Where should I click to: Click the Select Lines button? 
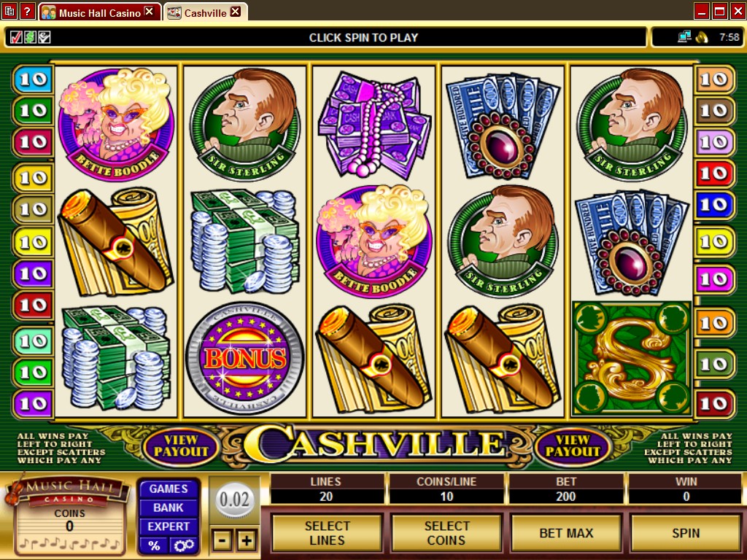pyautogui.click(x=327, y=533)
